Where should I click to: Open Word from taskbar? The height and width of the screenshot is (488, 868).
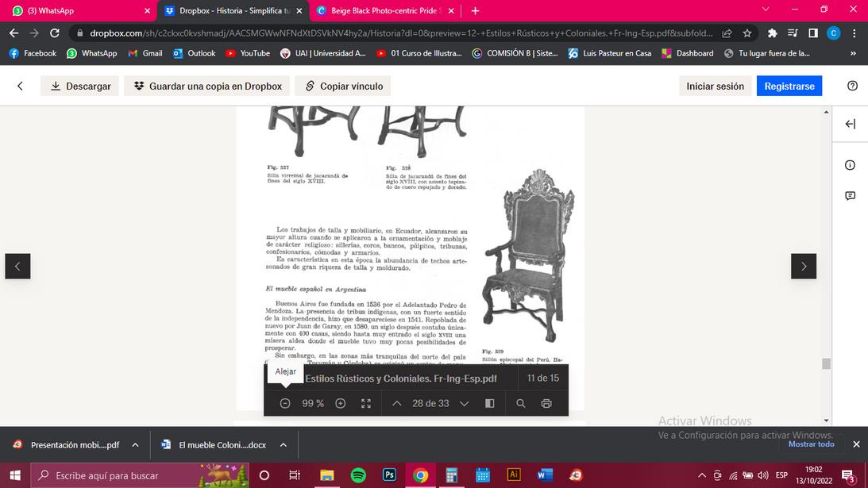pos(545,475)
